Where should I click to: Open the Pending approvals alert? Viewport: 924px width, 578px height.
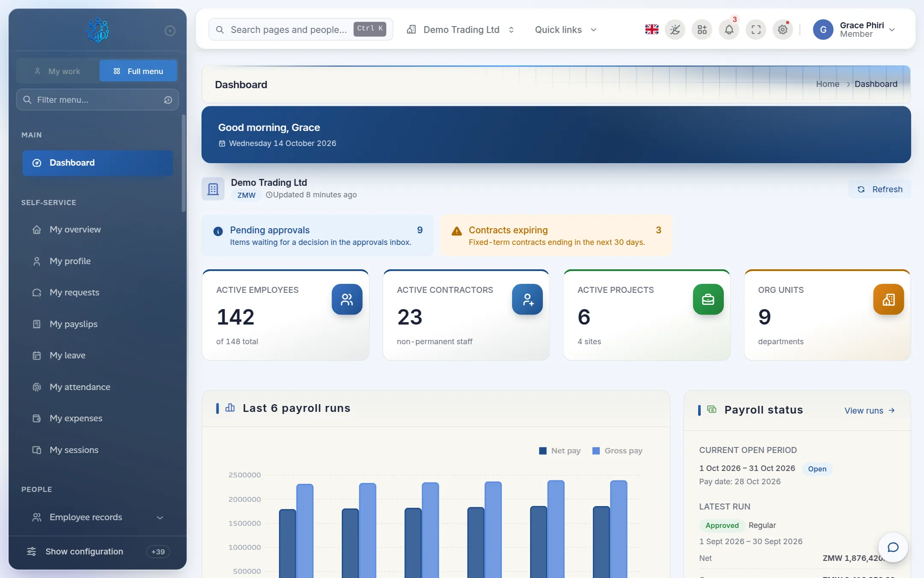click(317, 235)
